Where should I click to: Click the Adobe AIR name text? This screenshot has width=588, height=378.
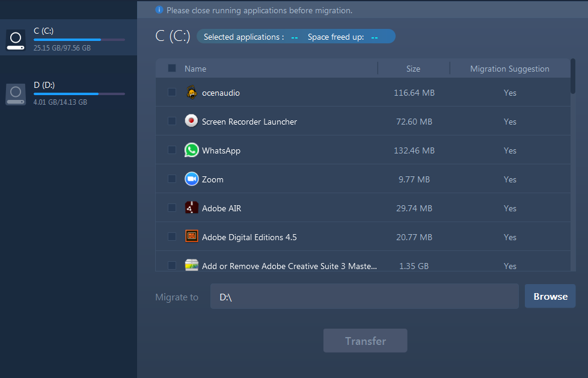[x=222, y=208]
